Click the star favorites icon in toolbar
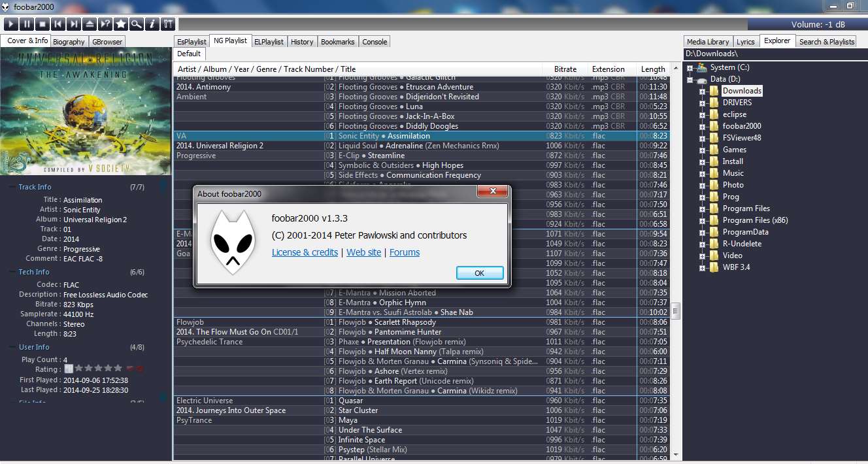This screenshot has width=868, height=464. [121, 24]
